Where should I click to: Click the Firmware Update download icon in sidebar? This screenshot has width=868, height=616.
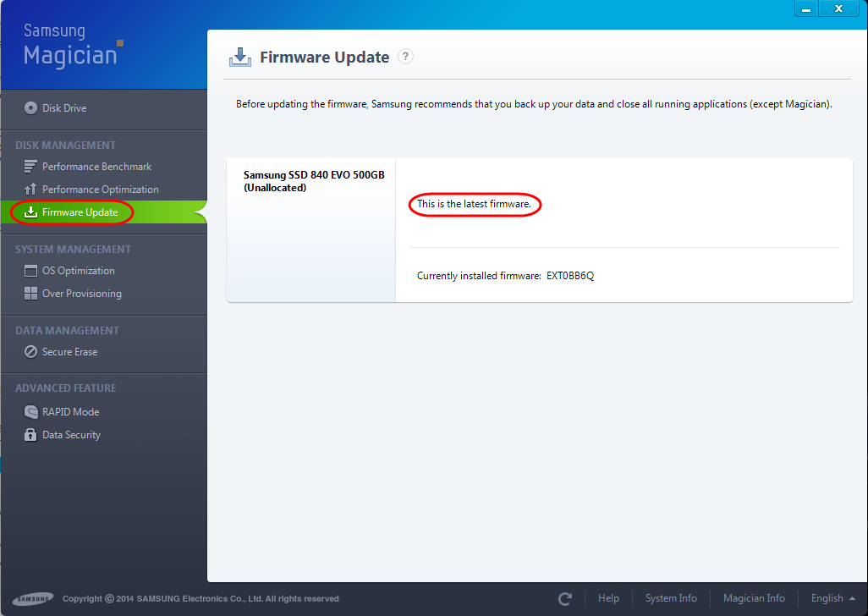tap(31, 212)
